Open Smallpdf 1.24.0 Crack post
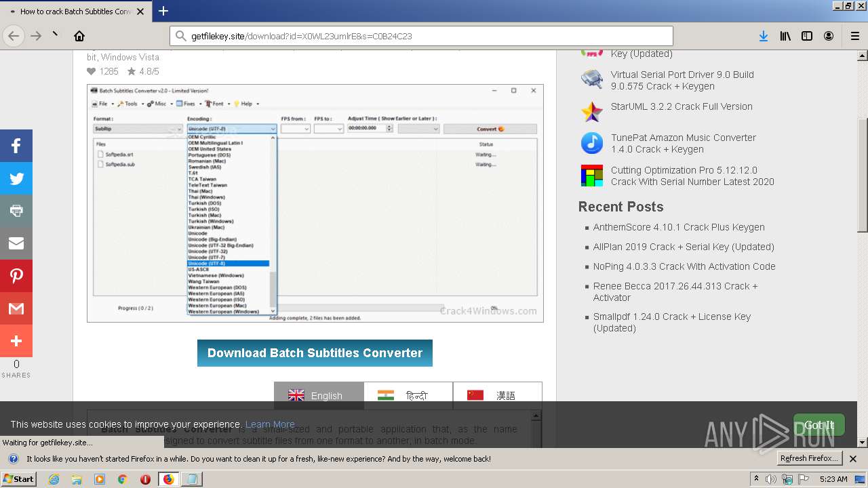 click(672, 322)
